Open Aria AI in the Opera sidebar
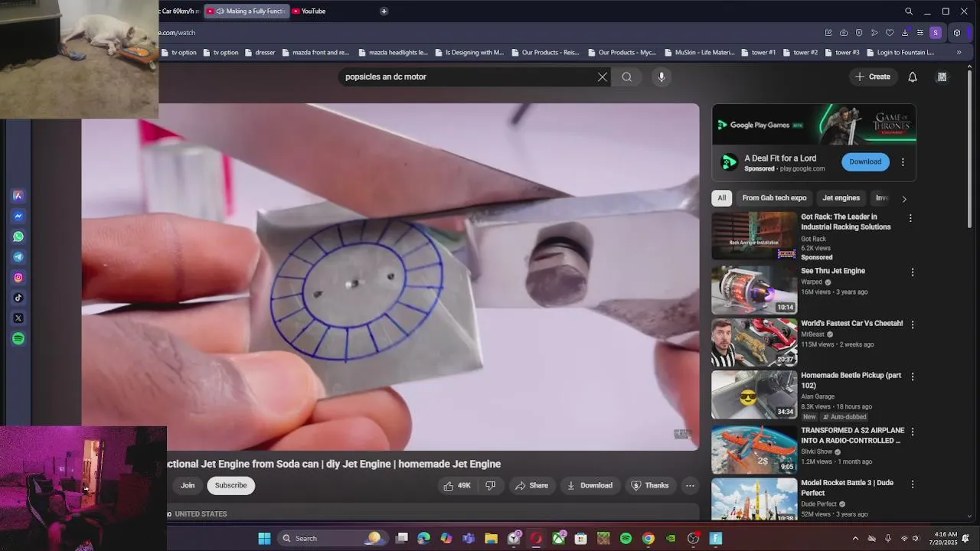The image size is (980, 551). coord(18,196)
